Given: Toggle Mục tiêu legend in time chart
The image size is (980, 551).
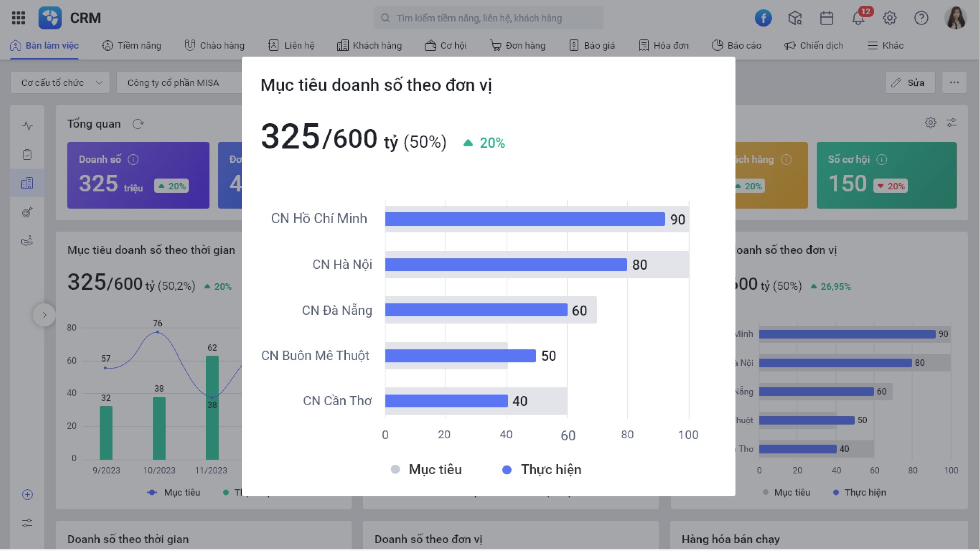Looking at the screenshot, I should [174, 492].
